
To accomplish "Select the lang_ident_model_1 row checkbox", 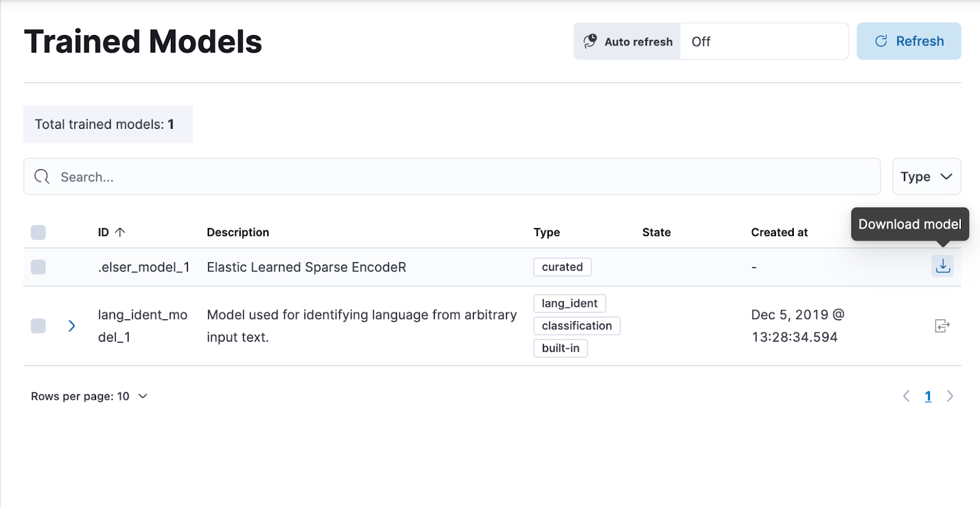I will tap(39, 326).
